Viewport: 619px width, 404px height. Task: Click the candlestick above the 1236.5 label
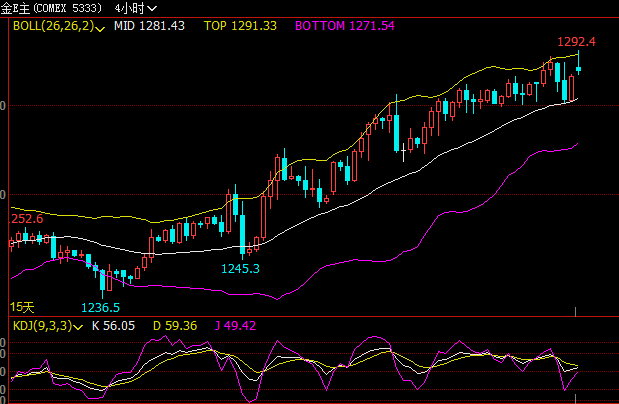tap(103, 282)
